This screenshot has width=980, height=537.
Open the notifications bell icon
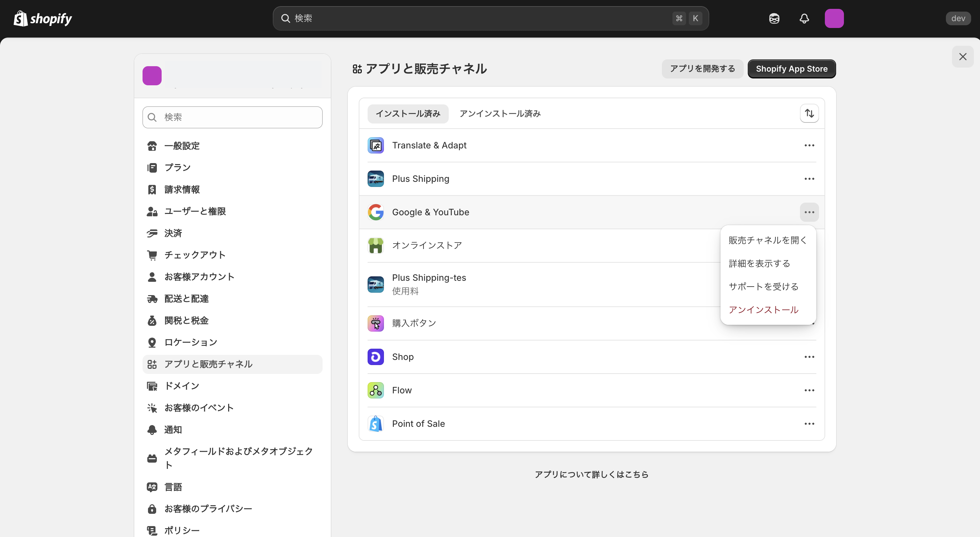(804, 18)
